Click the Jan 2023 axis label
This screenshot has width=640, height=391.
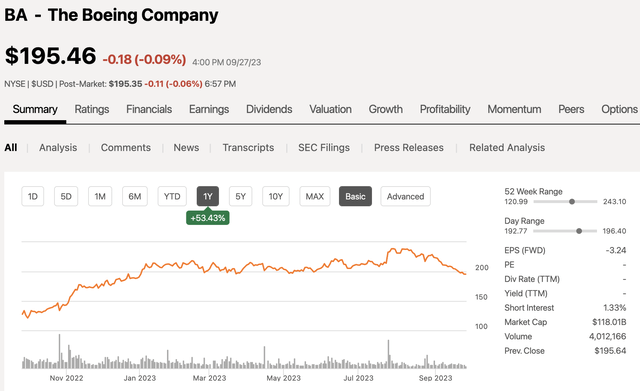(140, 378)
